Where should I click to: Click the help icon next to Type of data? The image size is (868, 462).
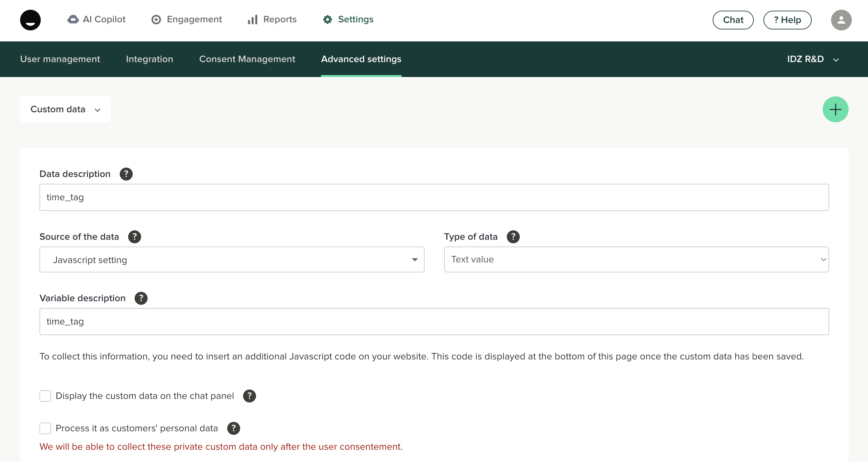point(513,237)
